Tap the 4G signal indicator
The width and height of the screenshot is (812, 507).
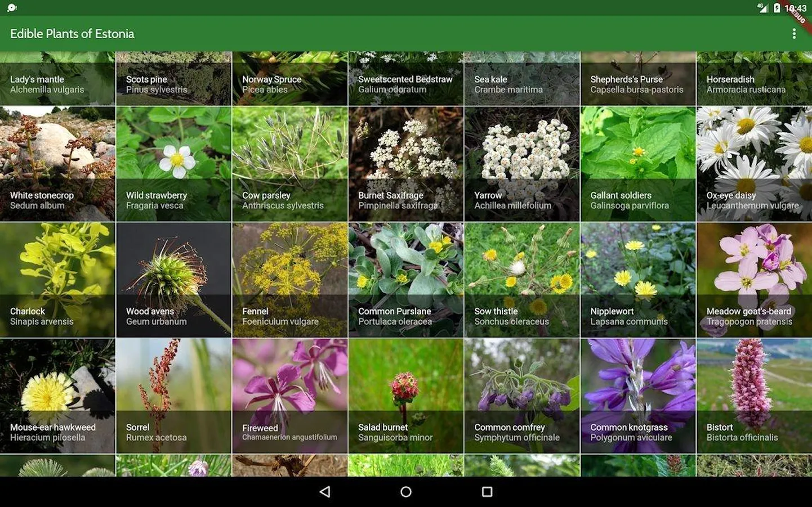763,8
